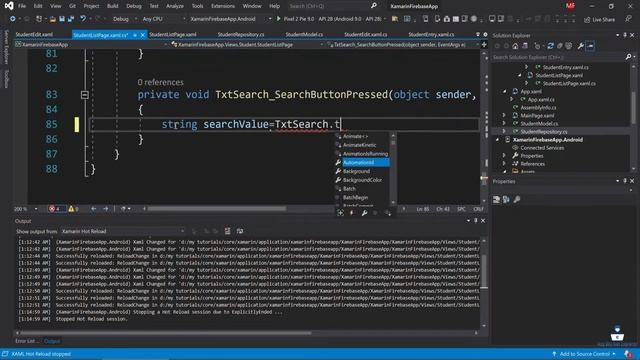Image resolution: width=640 pixels, height=360 pixels.
Task: Select BackgroundColor in IntelliSense list
Action: pos(362,180)
